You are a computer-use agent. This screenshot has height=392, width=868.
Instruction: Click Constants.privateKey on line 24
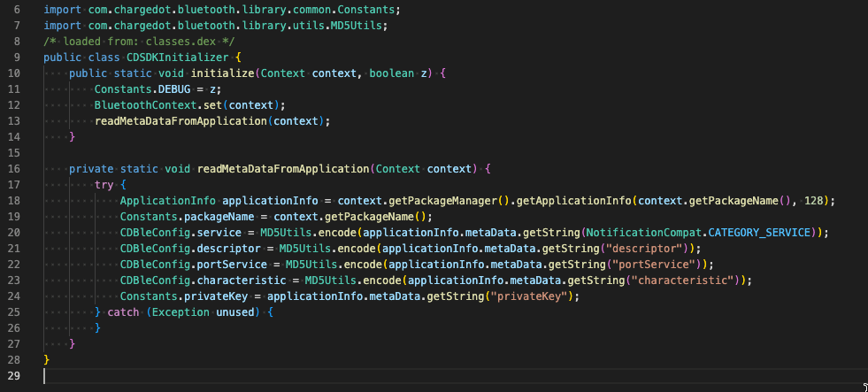pyautogui.click(x=184, y=296)
